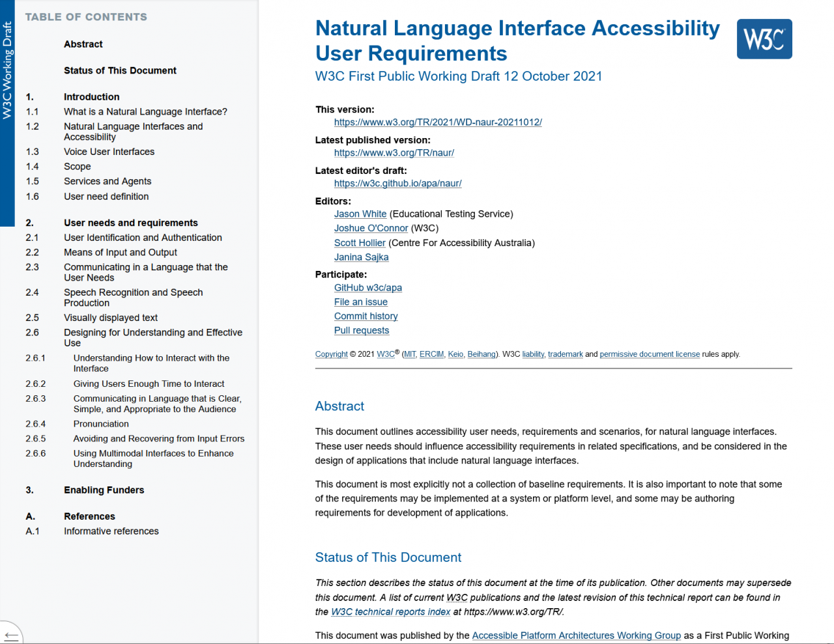Open editor Janina Sajka's link
Image resolution: width=834 pixels, height=644 pixels.
point(361,257)
